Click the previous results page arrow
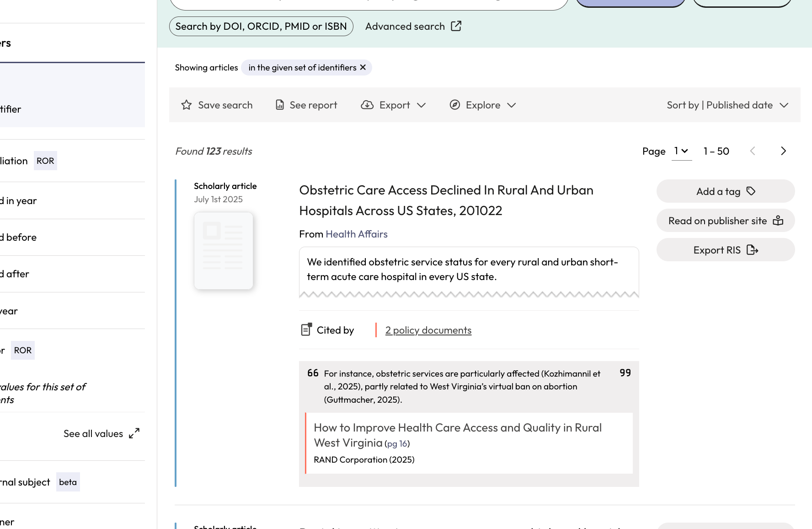 [x=753, y=151]
